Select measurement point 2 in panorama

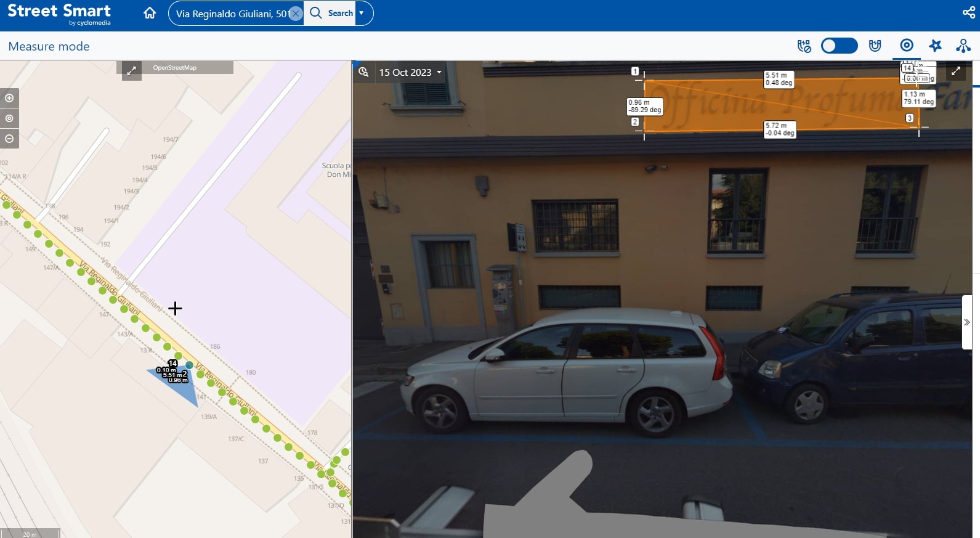point(635,122)
